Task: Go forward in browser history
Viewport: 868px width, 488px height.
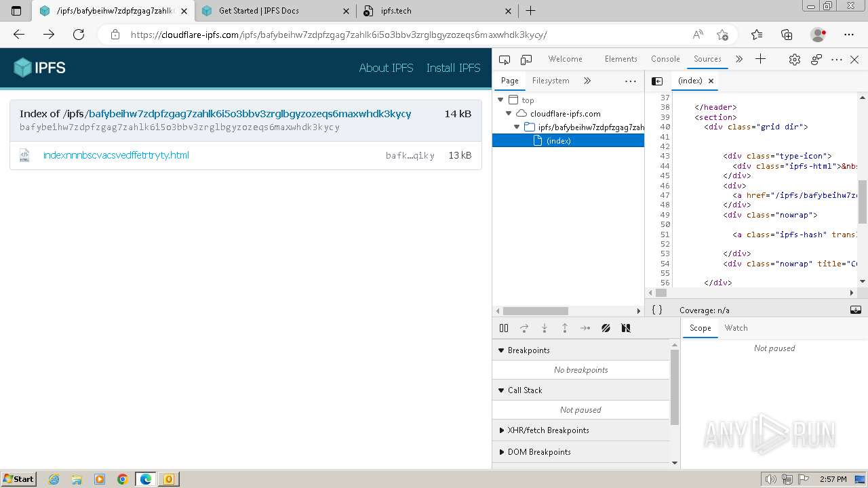Action: 49,35
